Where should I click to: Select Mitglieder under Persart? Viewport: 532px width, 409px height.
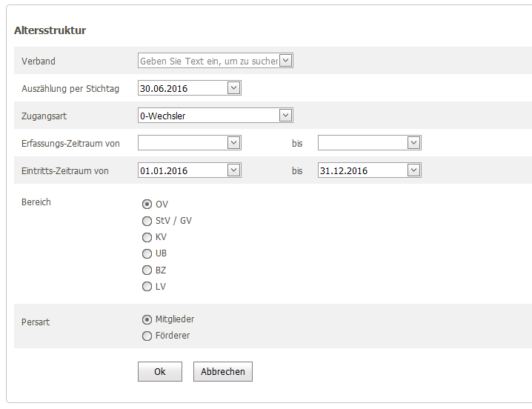pos(147,319)
